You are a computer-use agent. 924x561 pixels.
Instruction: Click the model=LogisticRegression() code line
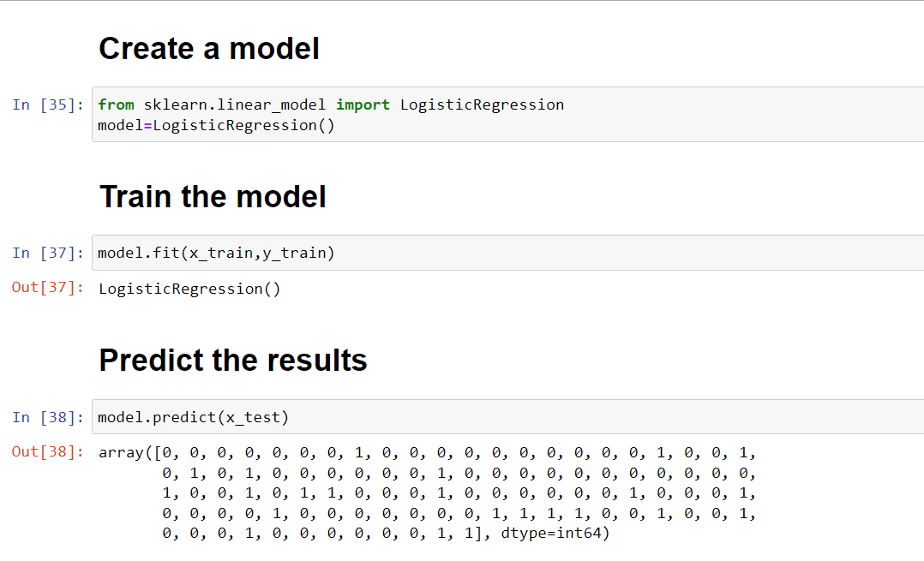pyautogui.click(x=216, y=125)
